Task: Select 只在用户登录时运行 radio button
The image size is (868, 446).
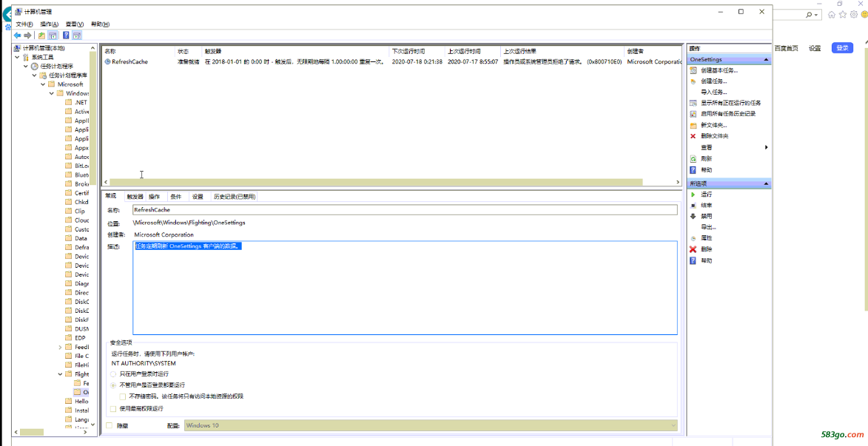Action: click(x=113, y=374)
